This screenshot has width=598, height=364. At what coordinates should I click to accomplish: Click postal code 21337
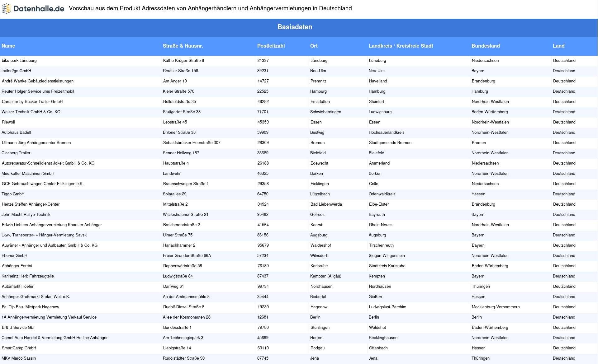click(x=263, y=61)
